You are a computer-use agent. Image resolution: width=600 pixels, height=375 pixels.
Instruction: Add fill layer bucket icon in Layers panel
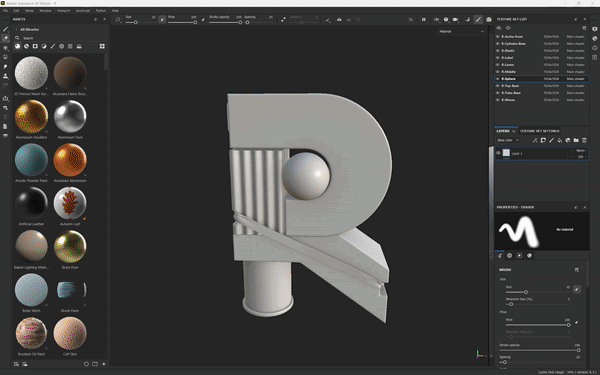tap(559, 140)
